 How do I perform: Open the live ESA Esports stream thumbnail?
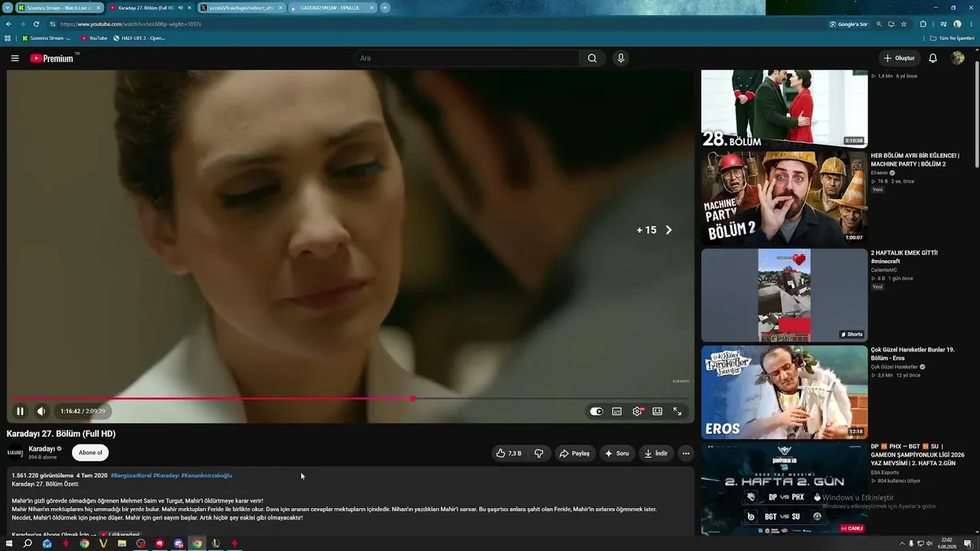point(784,488)
